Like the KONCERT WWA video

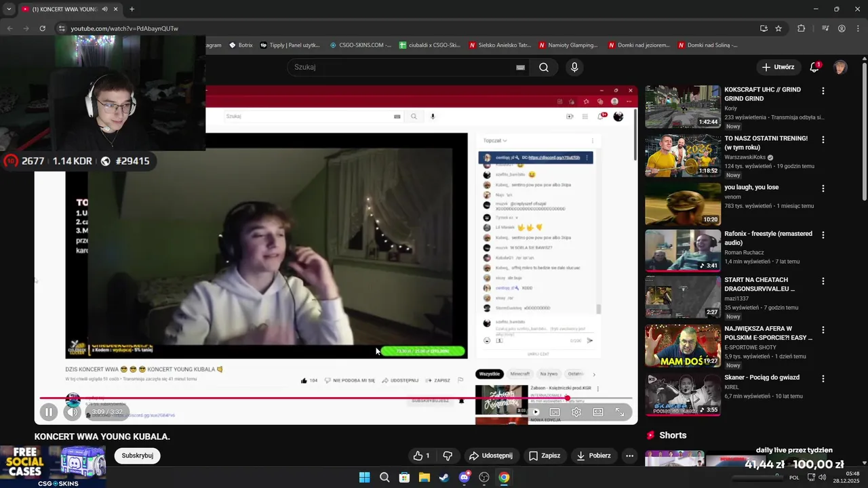[421, 455]
